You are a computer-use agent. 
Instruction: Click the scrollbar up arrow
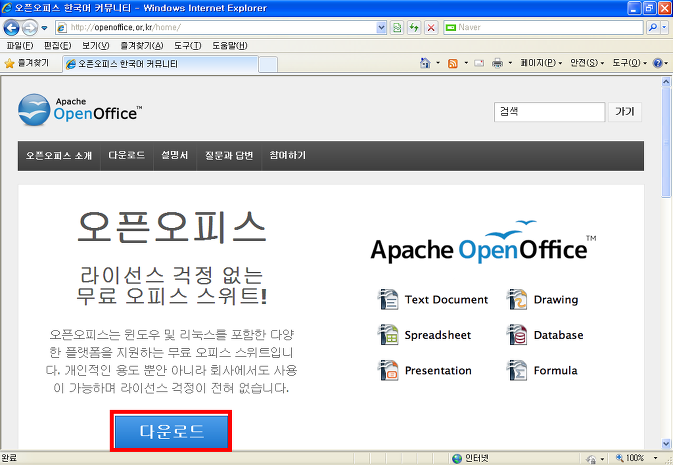[666, 82]
